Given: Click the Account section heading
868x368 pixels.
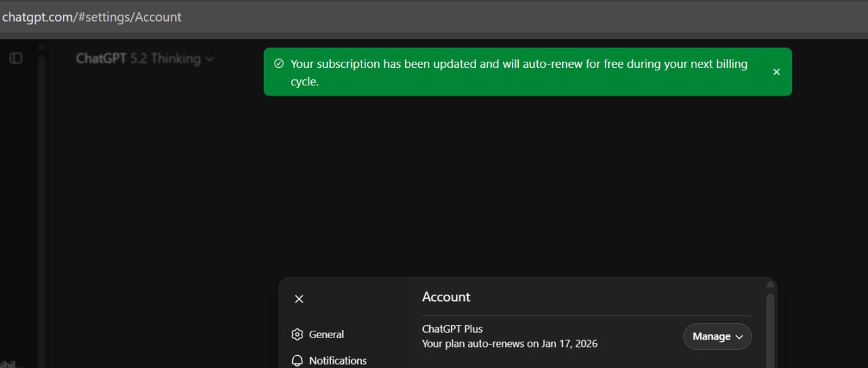Looking at the screenshot, I should click(446, 297).
